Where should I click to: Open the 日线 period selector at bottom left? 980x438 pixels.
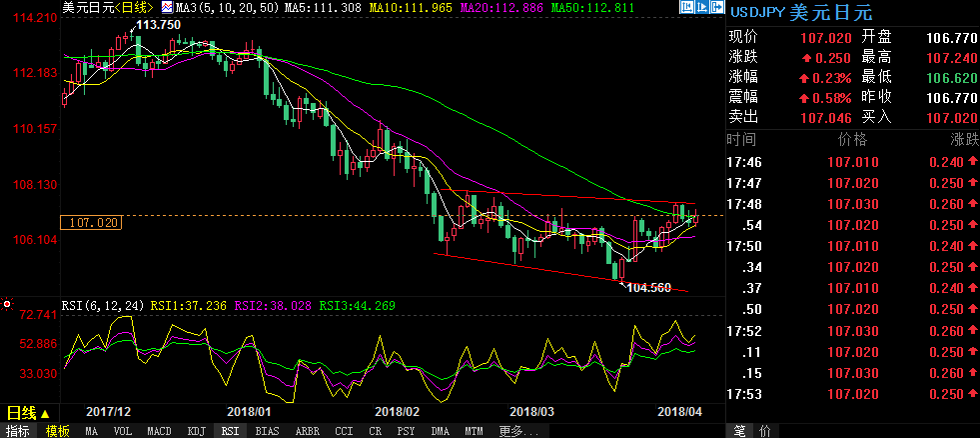coord(22,412)
